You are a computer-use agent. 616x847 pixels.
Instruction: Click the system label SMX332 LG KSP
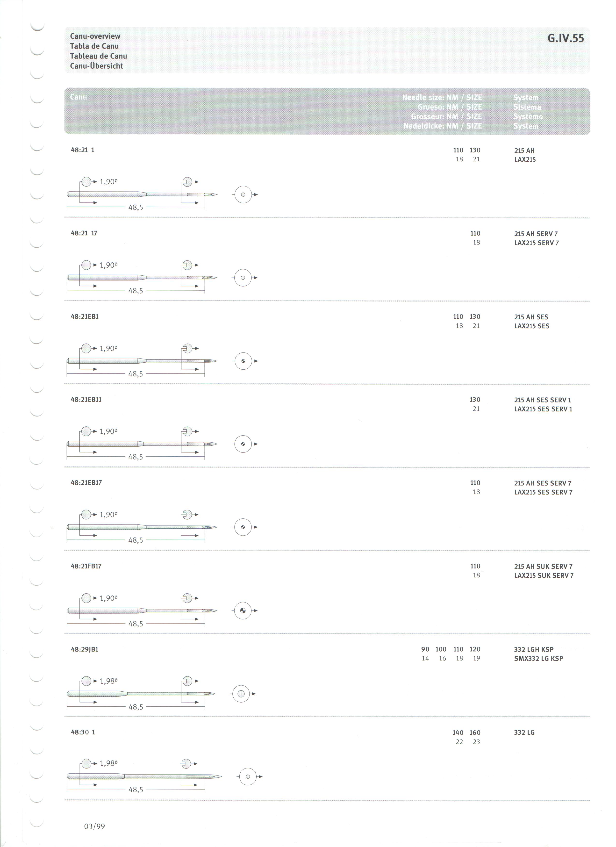coord(538,658)
